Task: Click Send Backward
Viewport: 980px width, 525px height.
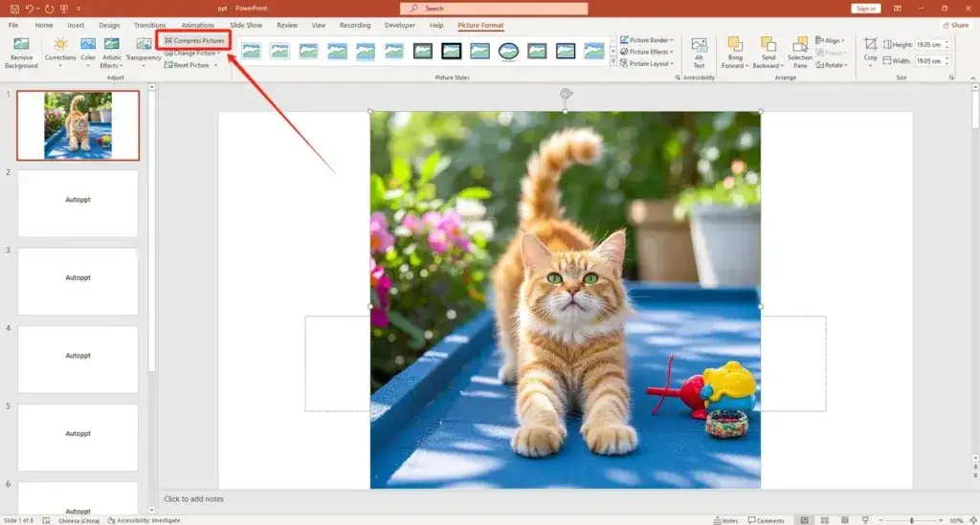Action: click(x=768, y=53)
